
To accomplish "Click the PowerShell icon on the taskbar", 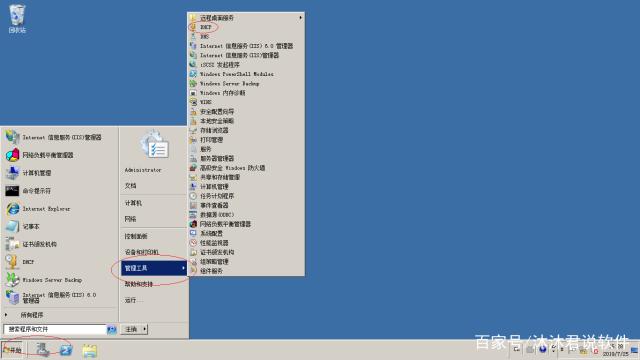I will pos(66,350).
